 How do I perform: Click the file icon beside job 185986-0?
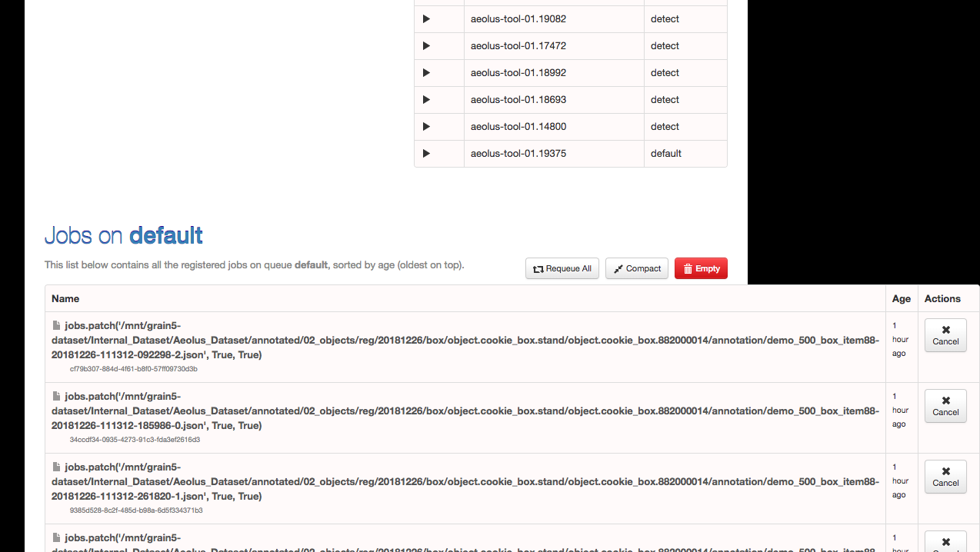pos(55,395)
